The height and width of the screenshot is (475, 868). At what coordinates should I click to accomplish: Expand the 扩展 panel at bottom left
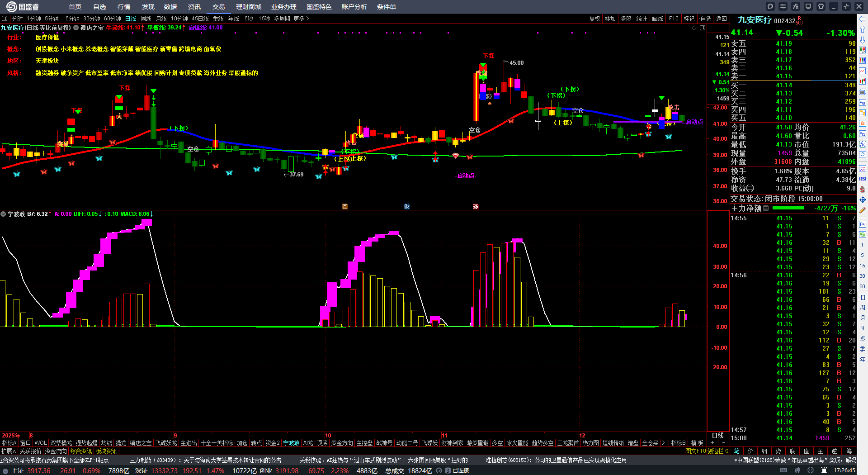(x=9, y=451)
